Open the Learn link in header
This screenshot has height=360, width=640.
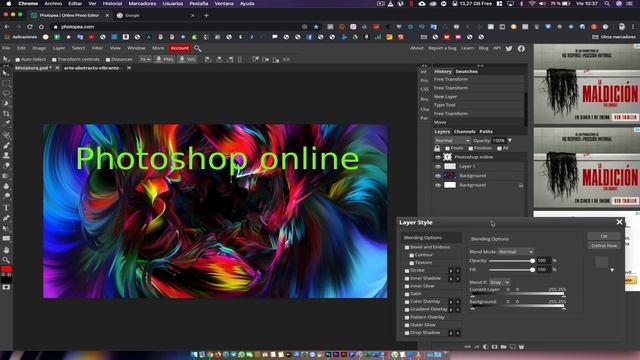(467, 48)
